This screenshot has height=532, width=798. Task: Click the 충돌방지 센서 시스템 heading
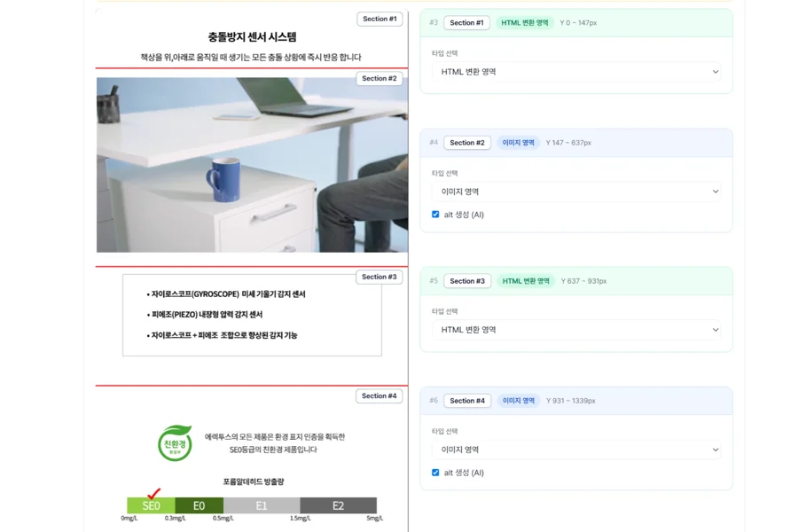click(252, 37)
